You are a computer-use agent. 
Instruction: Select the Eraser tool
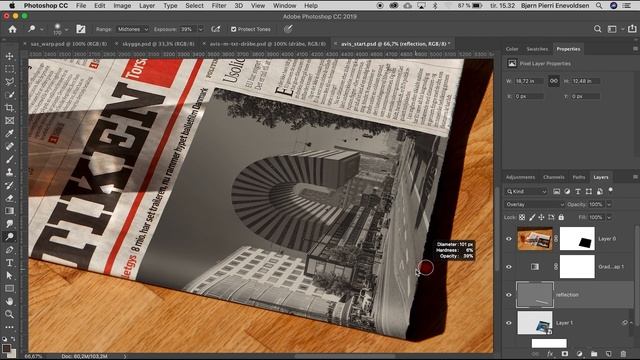(9, 198)
